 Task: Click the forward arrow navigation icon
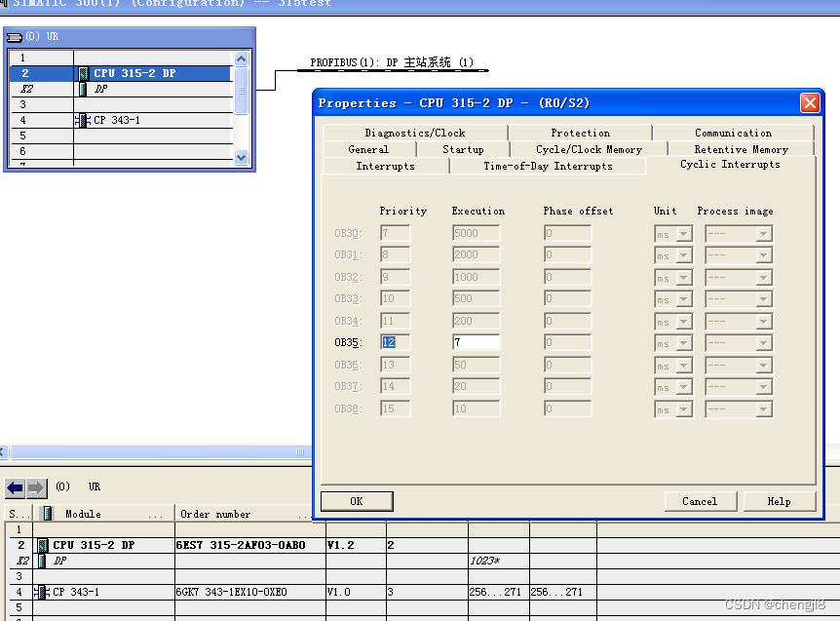pyautogui.click(x=36, y=488)
